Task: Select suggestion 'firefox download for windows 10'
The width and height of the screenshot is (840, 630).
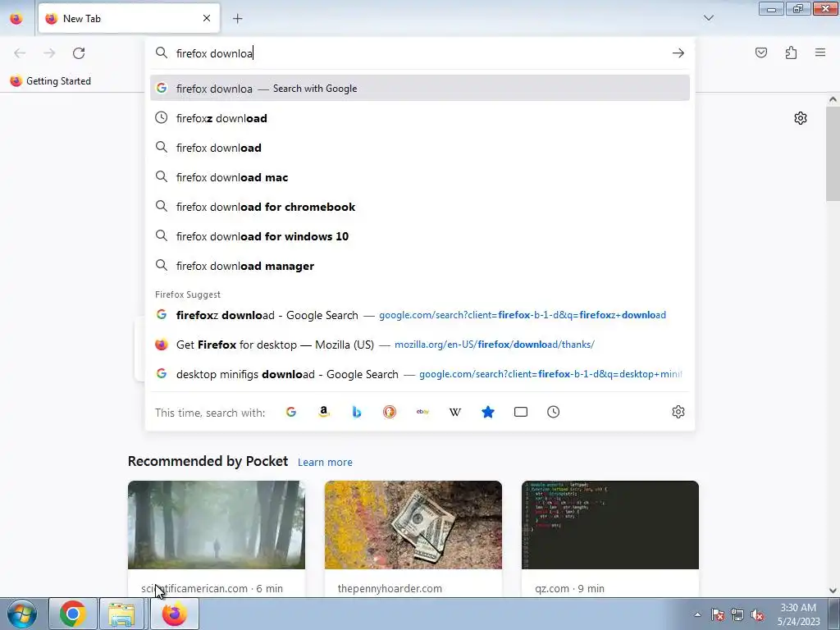Action: click(420, 236)
